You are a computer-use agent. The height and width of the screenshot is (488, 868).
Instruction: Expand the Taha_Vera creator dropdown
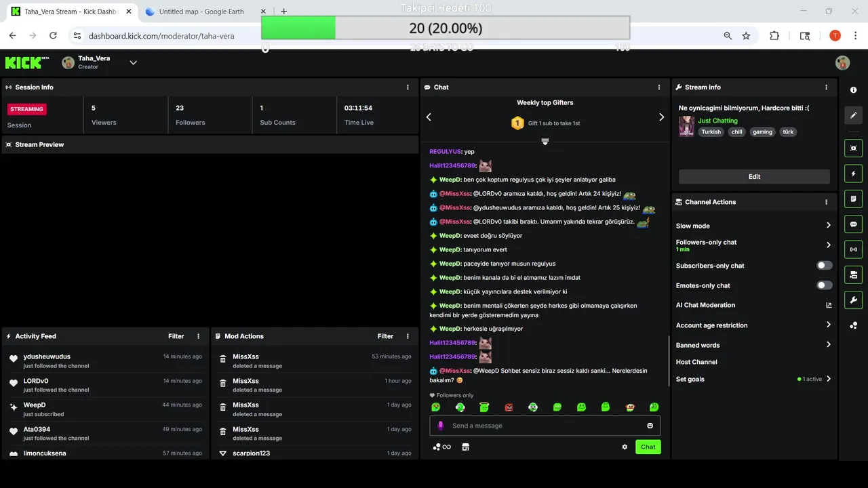coord(134,63)
